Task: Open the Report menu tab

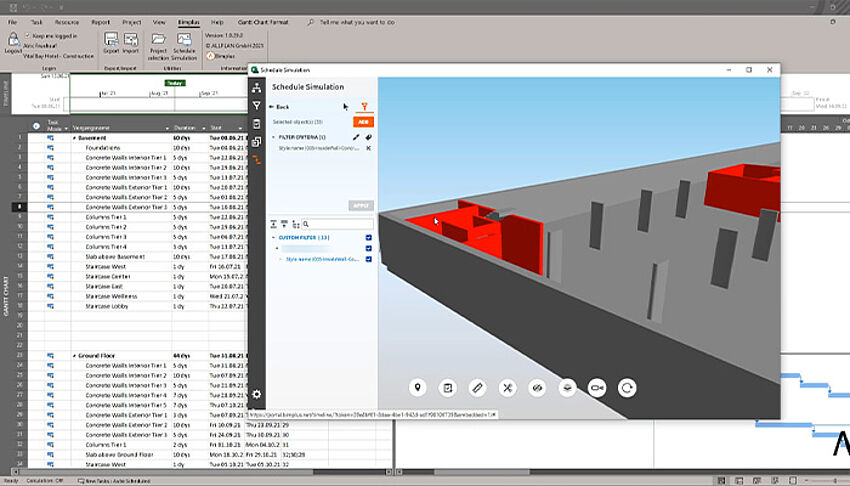Action: tap(100, 20)
